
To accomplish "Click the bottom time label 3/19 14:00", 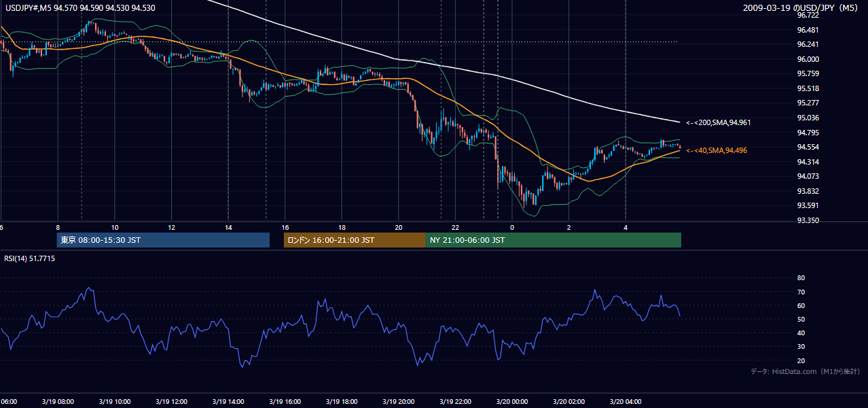I will click(x=228, y=402).
